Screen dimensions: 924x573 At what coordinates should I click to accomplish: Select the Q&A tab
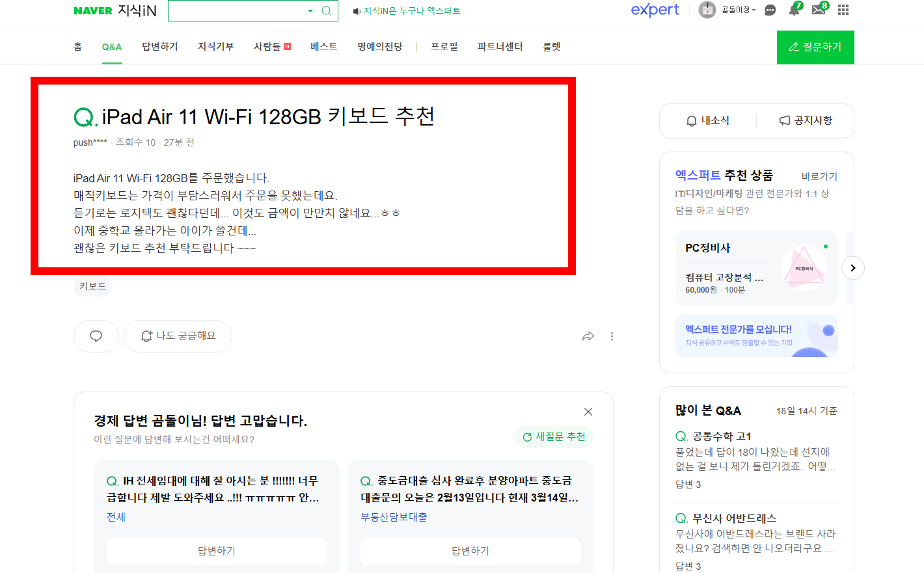coord(112,47)
